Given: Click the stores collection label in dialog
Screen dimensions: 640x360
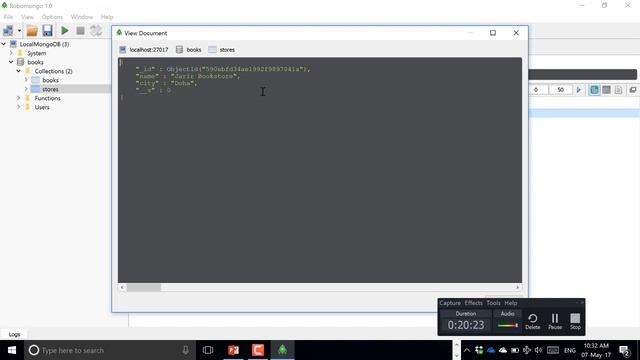Looking at the screenshot, I should tap(227, 49).
